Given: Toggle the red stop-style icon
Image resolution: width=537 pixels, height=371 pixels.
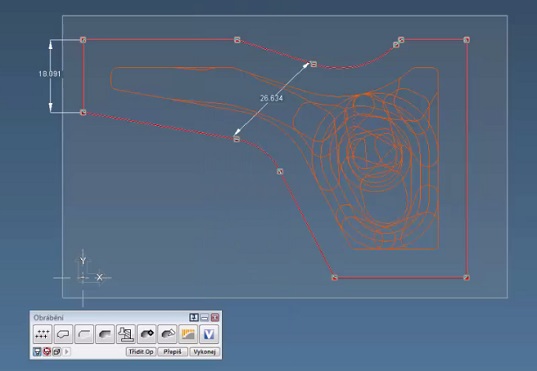Looking at the screenshot, I should click(47, 352).
